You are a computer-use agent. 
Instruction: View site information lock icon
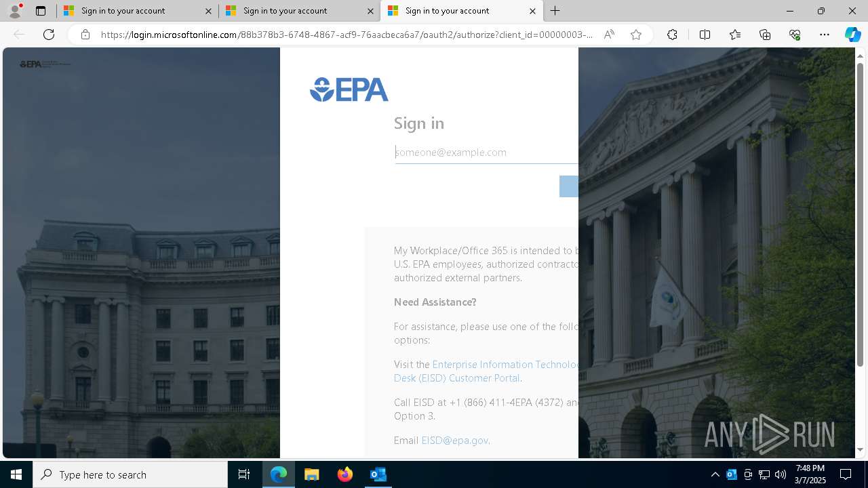click(x=85, y=35)
